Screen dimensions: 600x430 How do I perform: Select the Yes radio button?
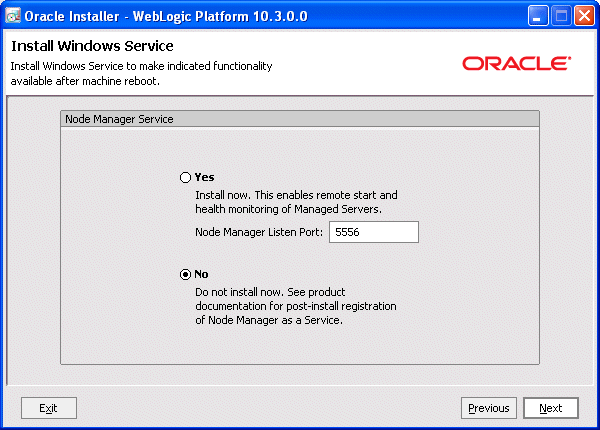185,178
